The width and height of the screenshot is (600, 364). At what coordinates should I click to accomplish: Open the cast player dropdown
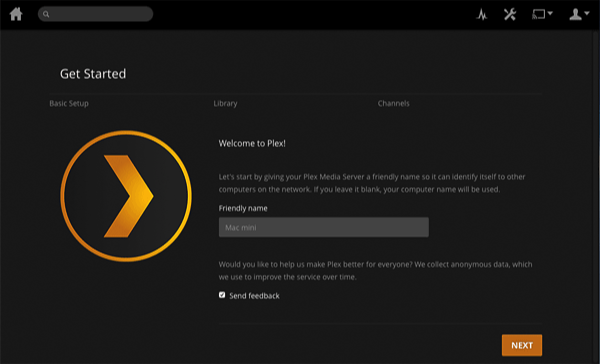[542, 14]
